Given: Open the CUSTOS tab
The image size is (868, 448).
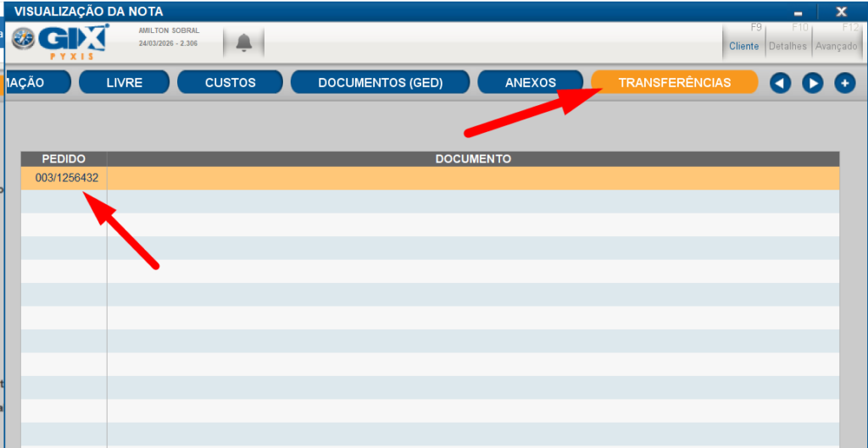Looking at the screenshot, I should pos(230,83).
